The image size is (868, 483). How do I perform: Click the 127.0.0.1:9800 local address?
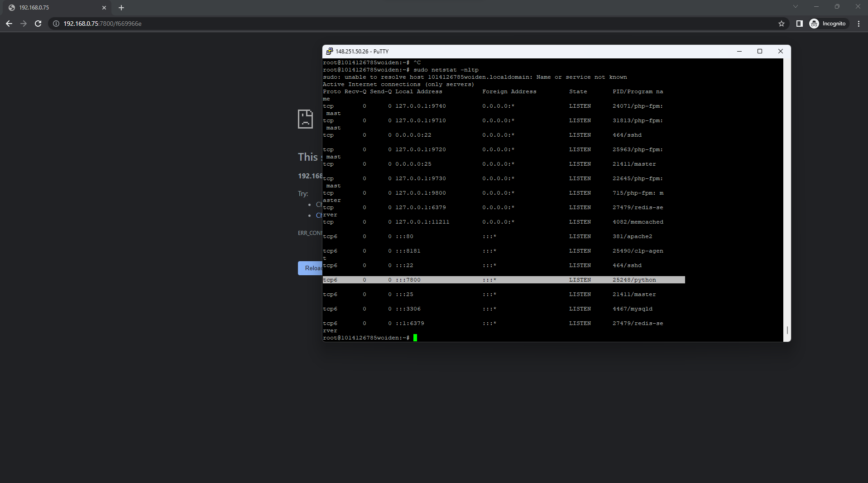coord(421,193)
